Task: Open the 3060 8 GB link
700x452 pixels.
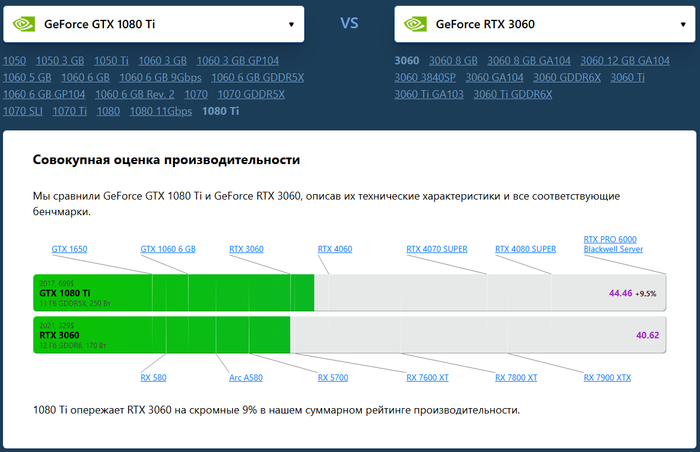Action: click(x=453, y=61)
